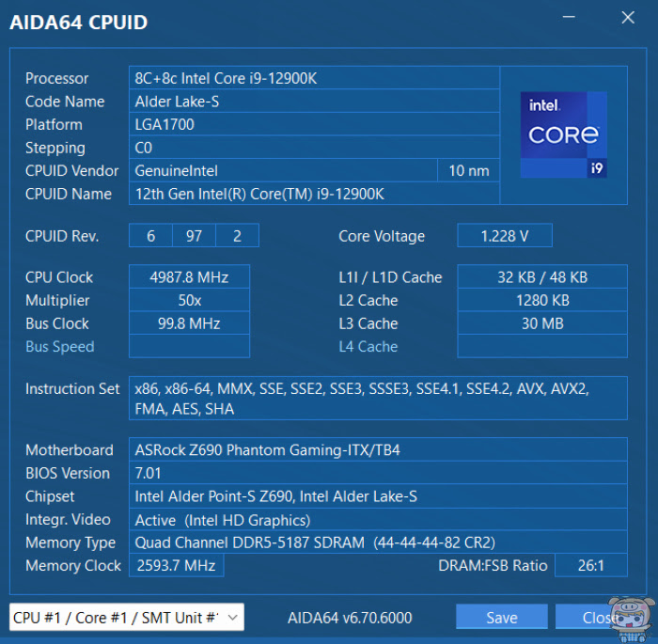
Task: Click the CPUID Name 12th Gen Intel field
Action: pos(314,194)
